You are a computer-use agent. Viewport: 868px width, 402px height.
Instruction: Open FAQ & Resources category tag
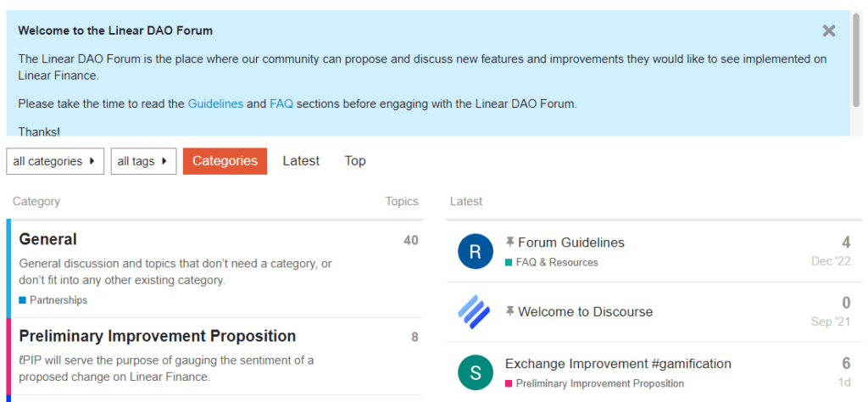557,262
